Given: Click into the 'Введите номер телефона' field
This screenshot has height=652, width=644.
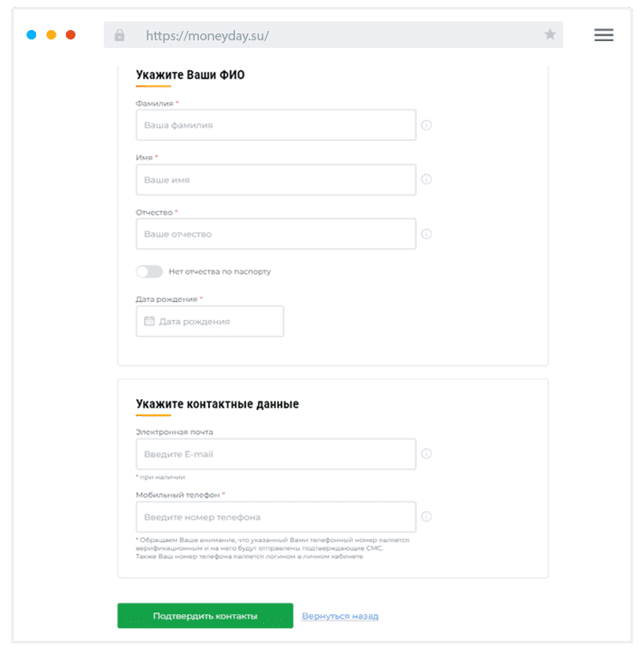Looking at the screenshot, I should pos(275,517).
